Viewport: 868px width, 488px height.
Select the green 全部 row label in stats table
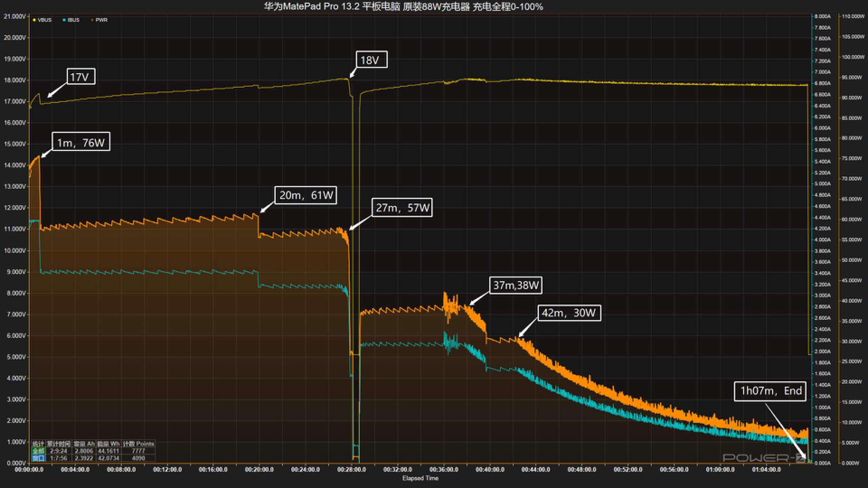(x=38, y=451)
